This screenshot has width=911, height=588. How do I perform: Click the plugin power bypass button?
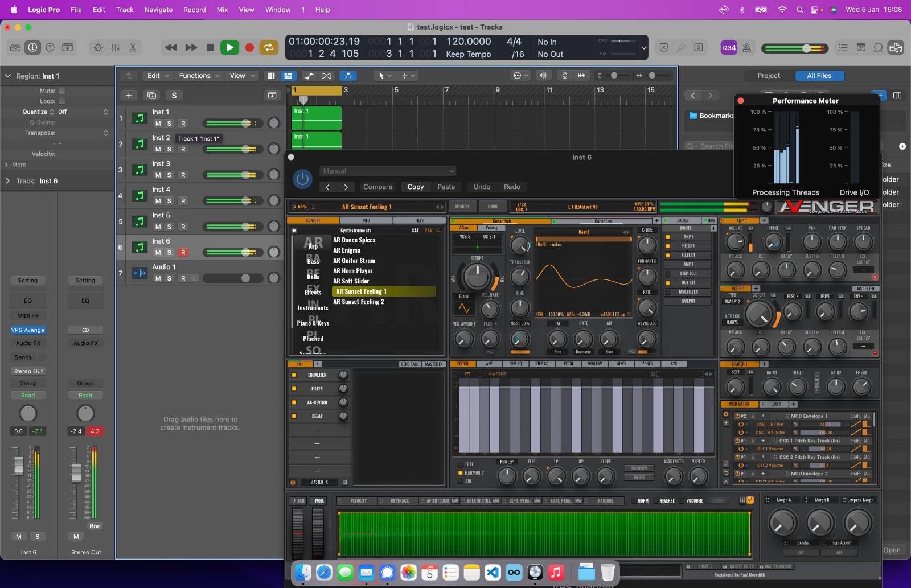tap(302, 179)
